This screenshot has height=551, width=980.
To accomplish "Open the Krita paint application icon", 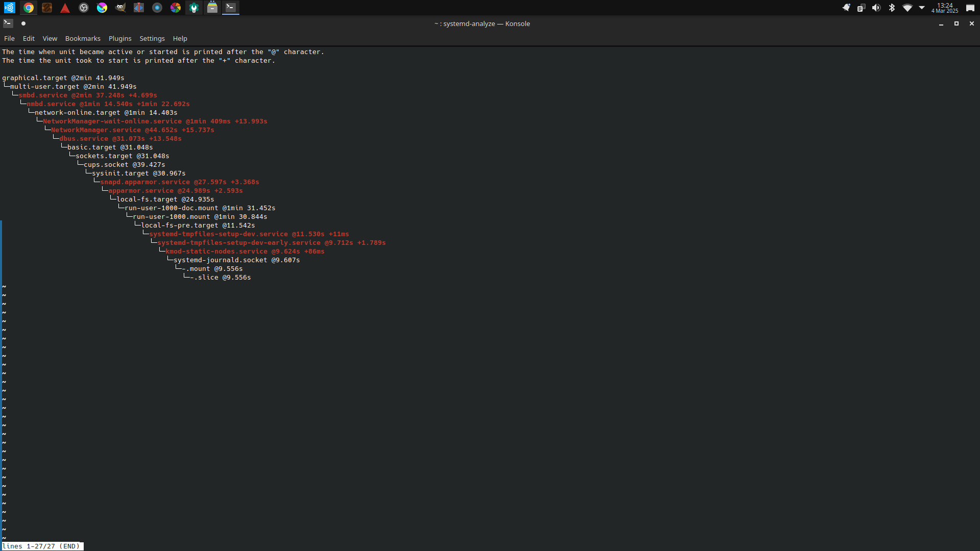I will (x=102, y=8).
